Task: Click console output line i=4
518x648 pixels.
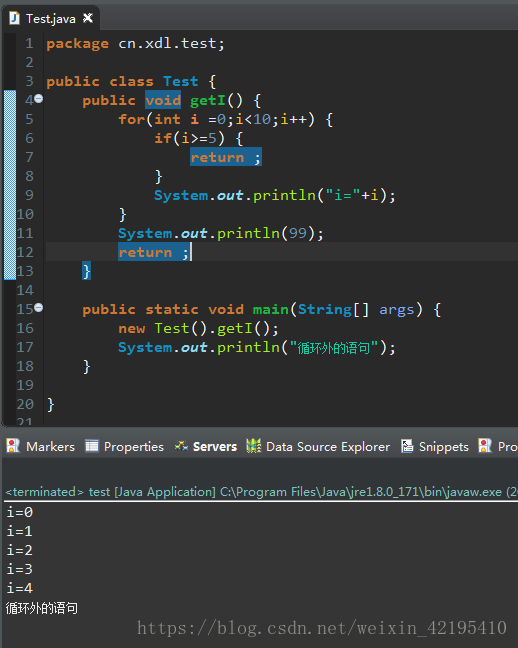Action: pos(20,588)
